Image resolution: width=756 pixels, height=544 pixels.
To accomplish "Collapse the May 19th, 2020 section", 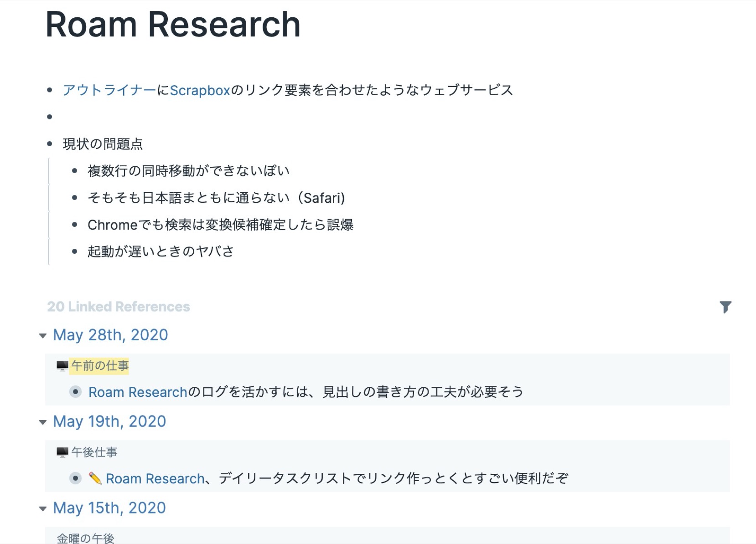I will (x=42, y=422).
